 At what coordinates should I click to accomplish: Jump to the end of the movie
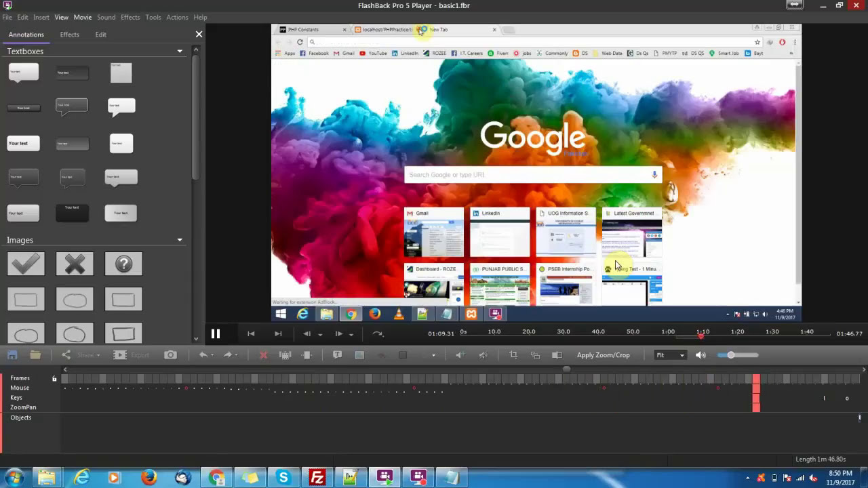(278, 333)
